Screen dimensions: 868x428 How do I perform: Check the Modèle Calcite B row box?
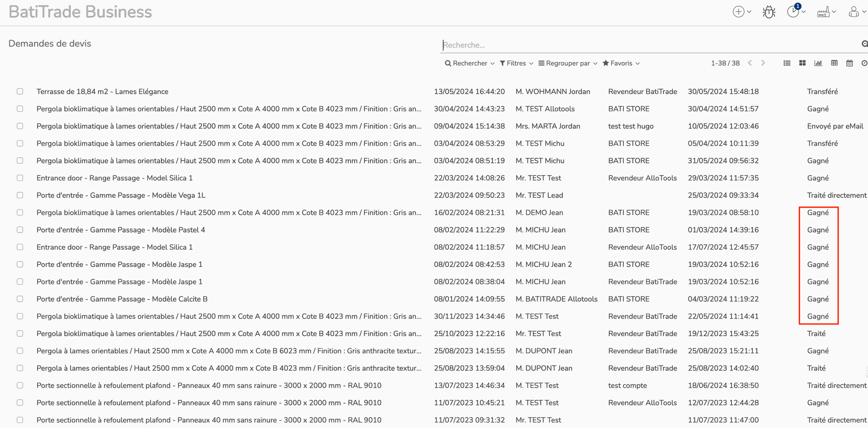click(x=20, y=299)
